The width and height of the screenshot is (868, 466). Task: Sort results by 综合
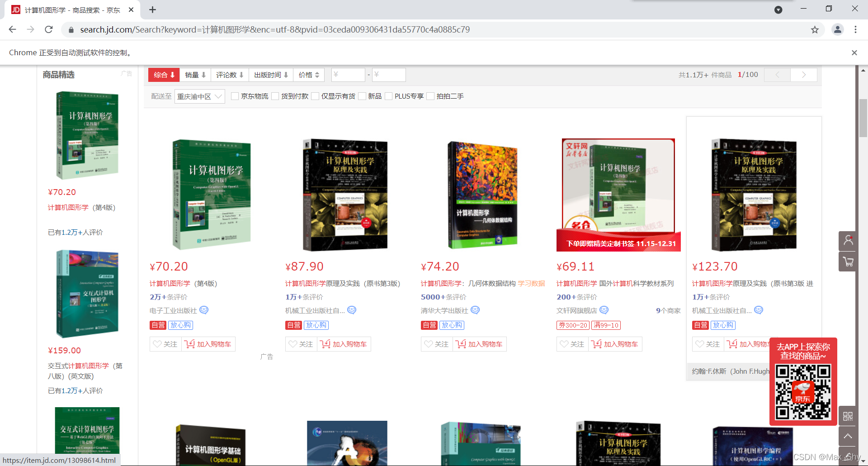[x=164, y=75]
